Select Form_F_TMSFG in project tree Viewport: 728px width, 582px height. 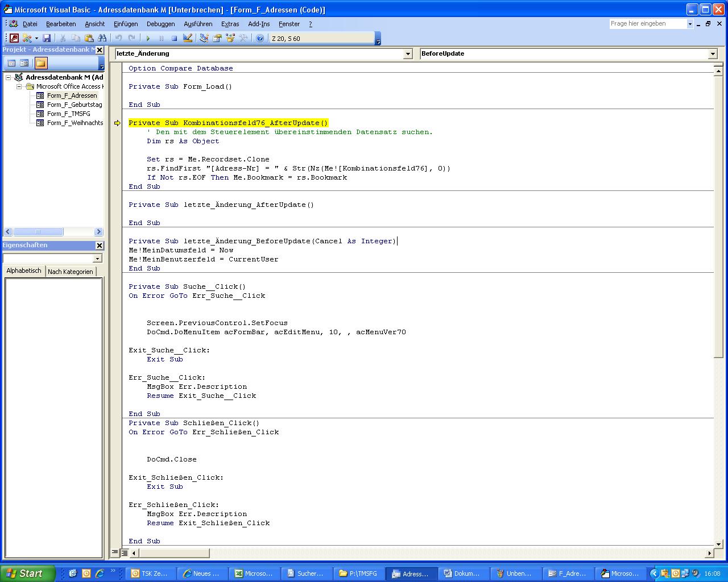[68, 114]
